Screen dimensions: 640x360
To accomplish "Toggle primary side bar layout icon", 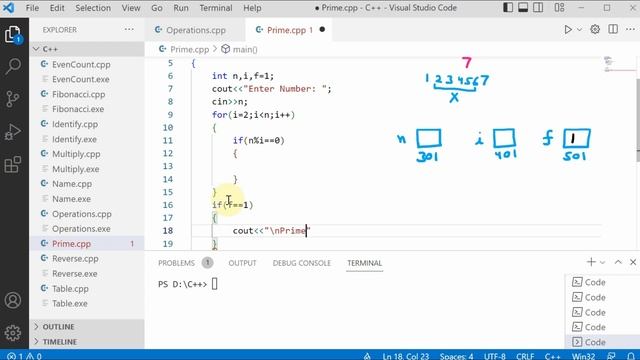I will (x=508, y=7).
